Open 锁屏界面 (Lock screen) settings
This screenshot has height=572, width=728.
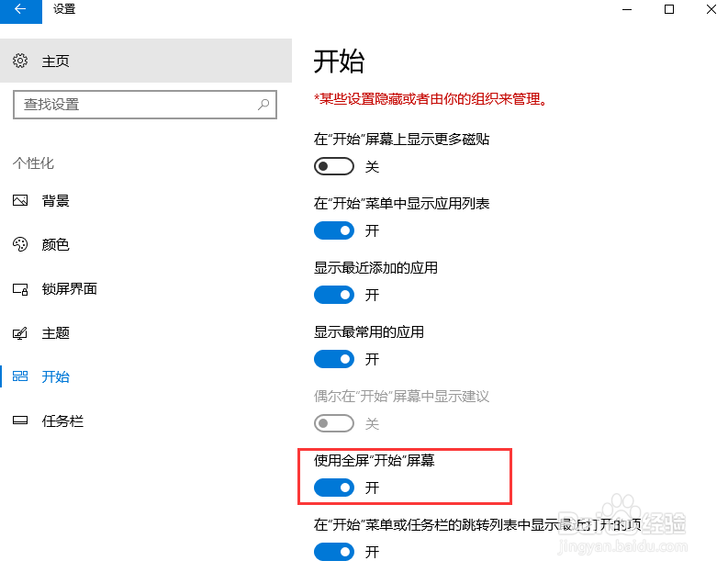click(69, 289)
